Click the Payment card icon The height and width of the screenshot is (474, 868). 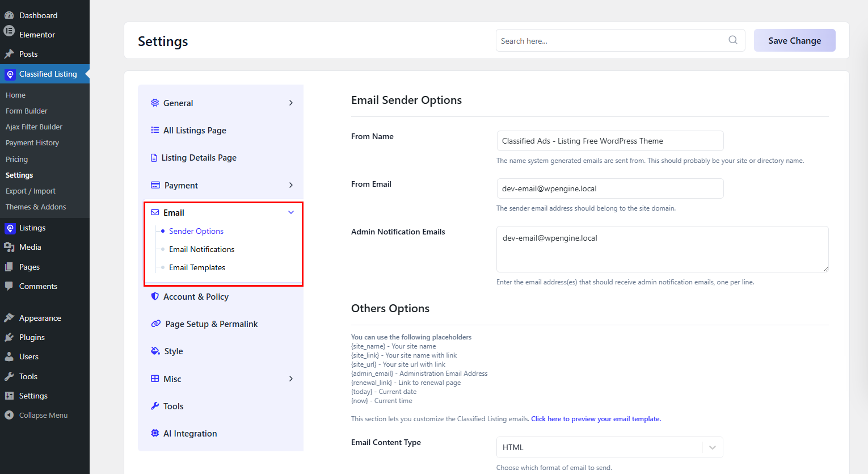coord(155,185)
